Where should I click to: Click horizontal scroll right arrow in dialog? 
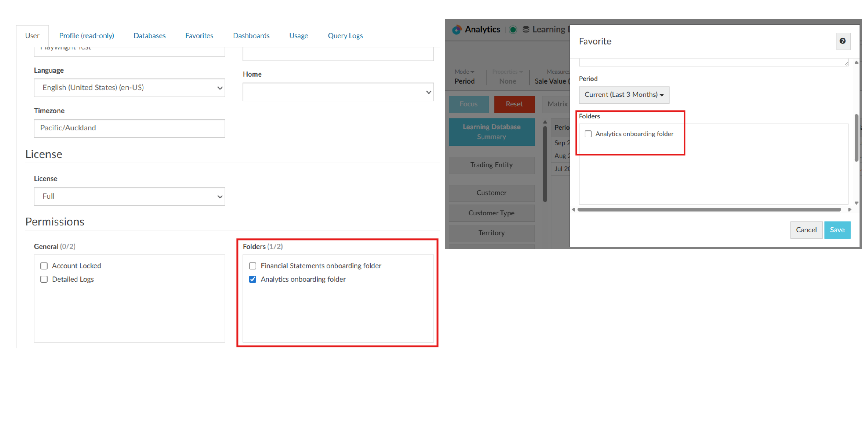[850, 209]
